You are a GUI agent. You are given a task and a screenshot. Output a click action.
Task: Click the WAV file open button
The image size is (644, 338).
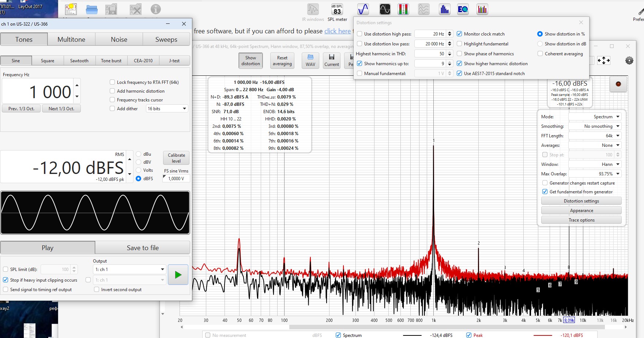pos(310,60)
